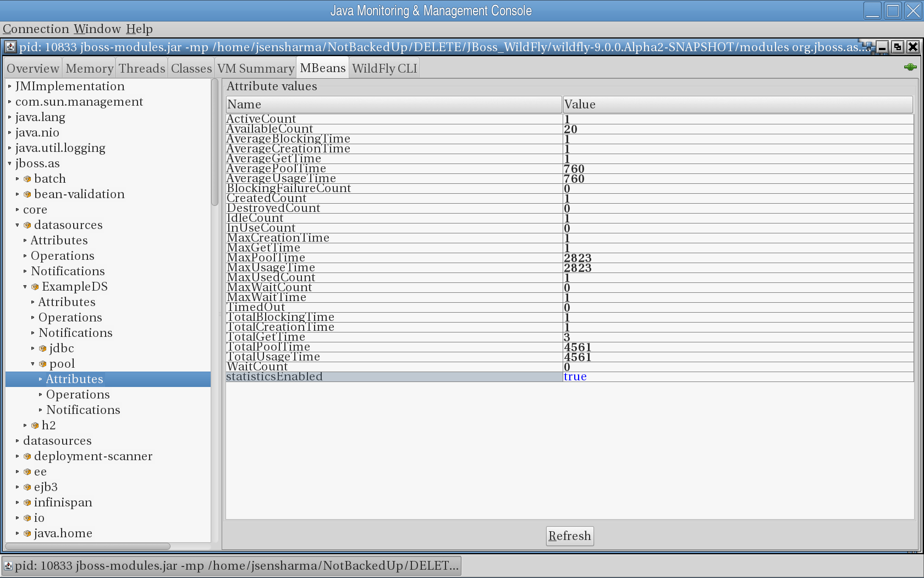This screenshot has height=578, width=924.
Task: Click the pool MBean icon
Action: (42, 363)
